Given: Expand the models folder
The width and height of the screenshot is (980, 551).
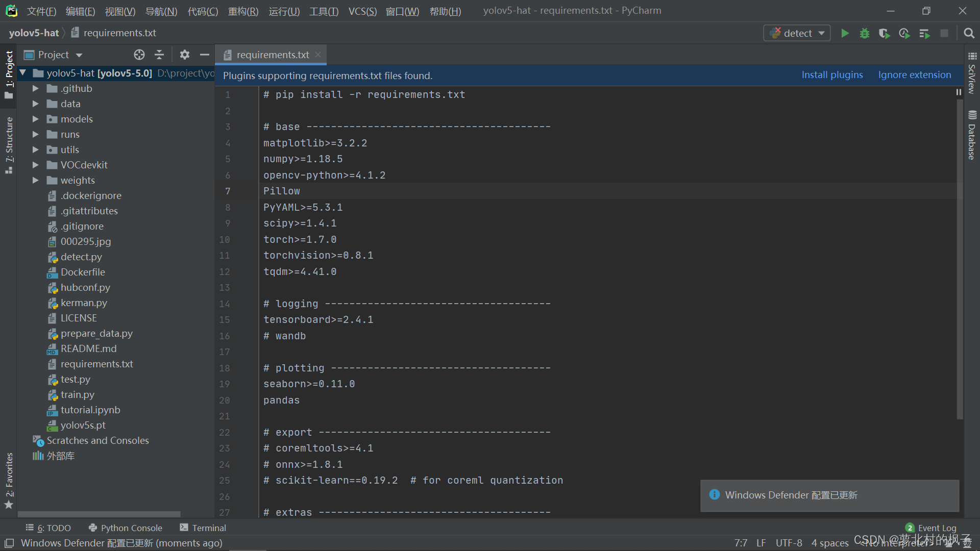Looking at the screenshot, I should [35, 119].
